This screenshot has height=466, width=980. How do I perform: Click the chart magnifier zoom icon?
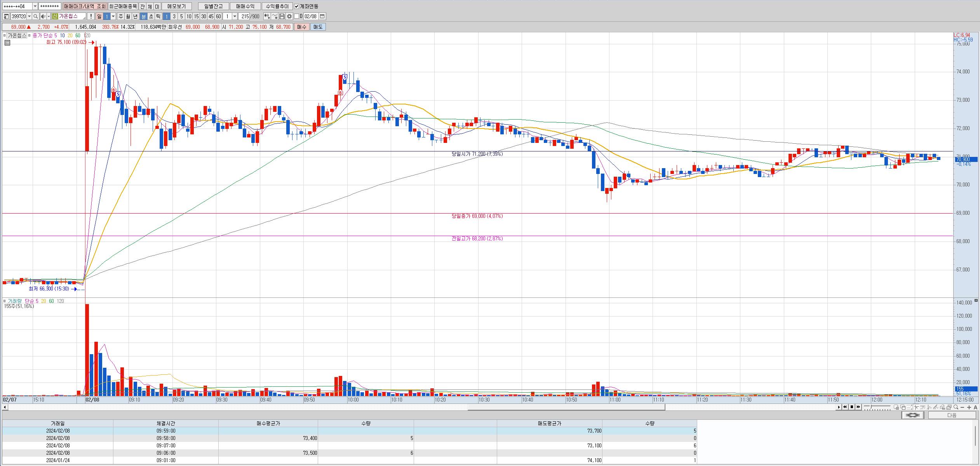(956, 407)
